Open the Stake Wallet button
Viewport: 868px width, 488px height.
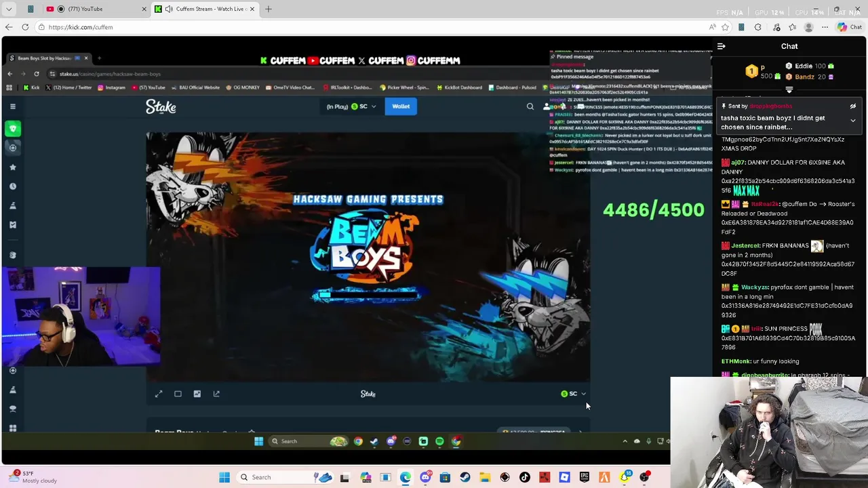pyautogui.click(x=401, y=106)
